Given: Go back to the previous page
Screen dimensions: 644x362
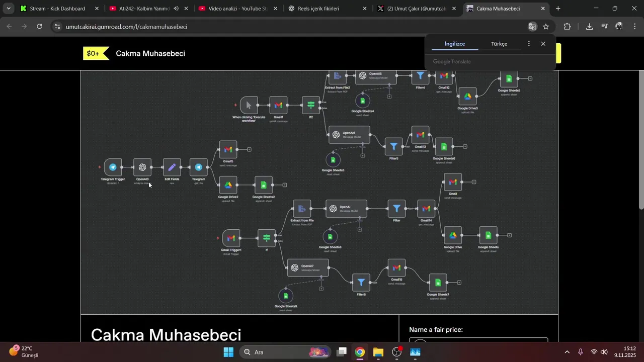Looking at the screenshot, I should [x=10, y=27].
